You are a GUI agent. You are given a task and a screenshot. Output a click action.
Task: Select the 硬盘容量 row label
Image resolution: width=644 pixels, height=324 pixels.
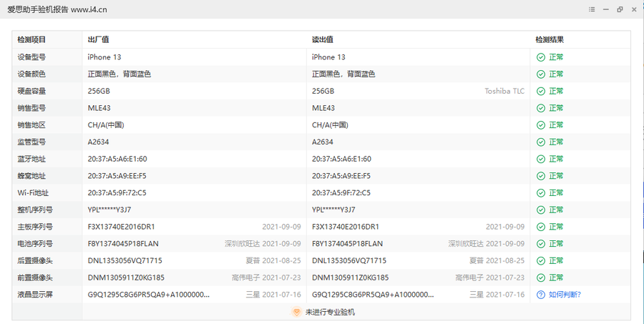[x=31, y=91]
